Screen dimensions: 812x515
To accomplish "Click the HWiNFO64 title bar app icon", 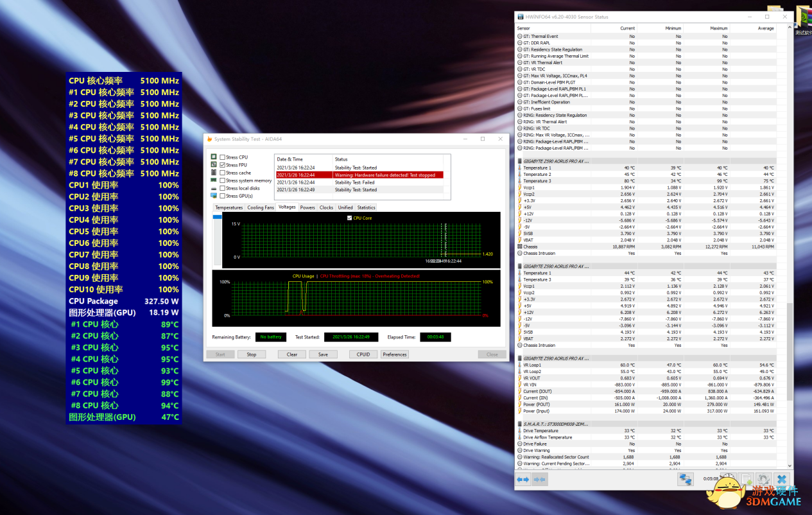I will coord(520,16).
